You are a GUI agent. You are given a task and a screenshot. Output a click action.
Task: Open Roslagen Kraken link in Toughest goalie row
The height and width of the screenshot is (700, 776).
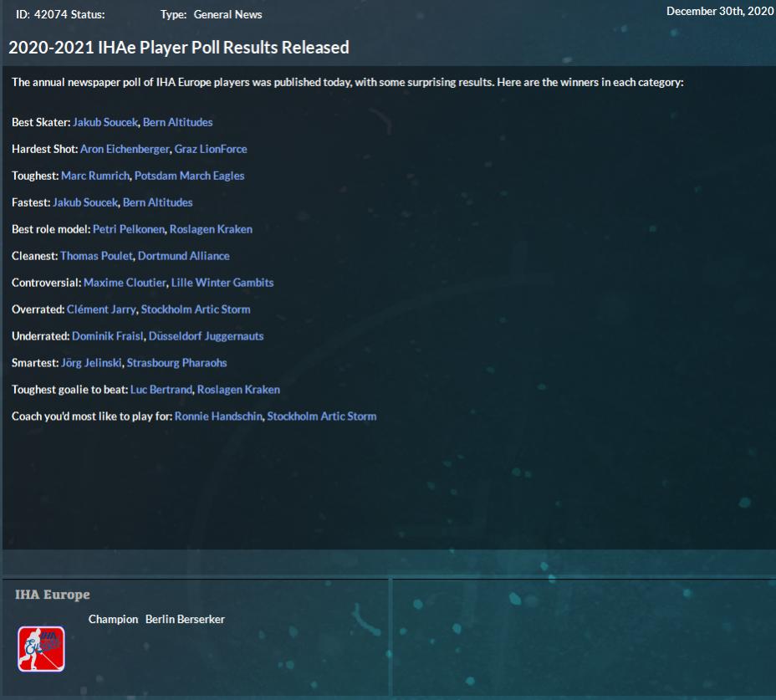pos(238,390)
